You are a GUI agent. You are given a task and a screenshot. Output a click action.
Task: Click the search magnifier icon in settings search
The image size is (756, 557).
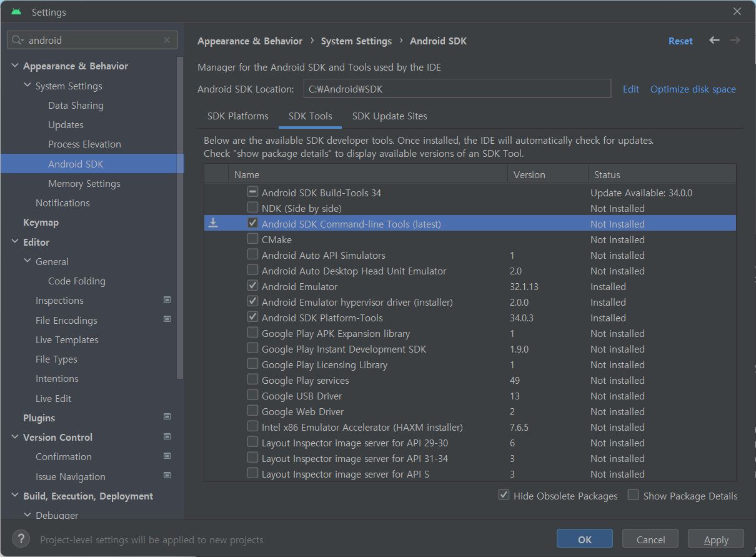coord(17,40)
